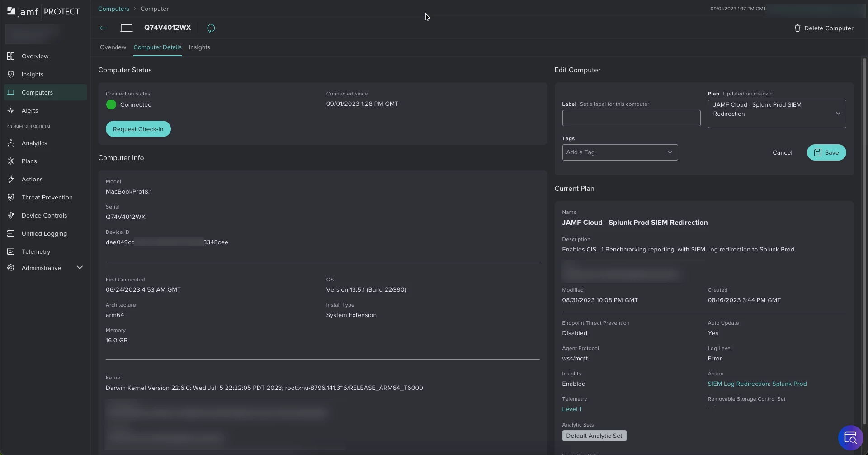The height and width of the screenshot is (455, 868).
Task: Select the Computer Details tab
Action: (157, 47)
